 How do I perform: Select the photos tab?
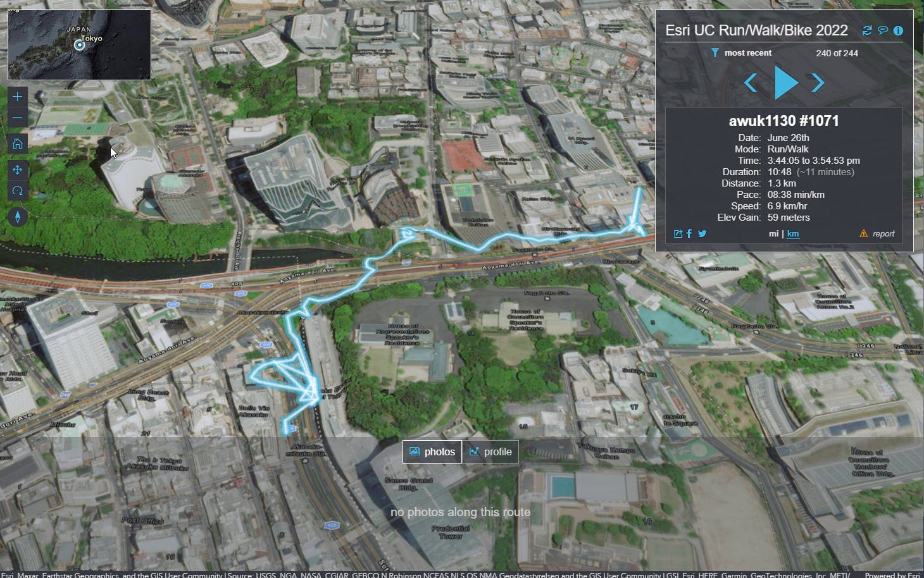(x=432, y=452)
